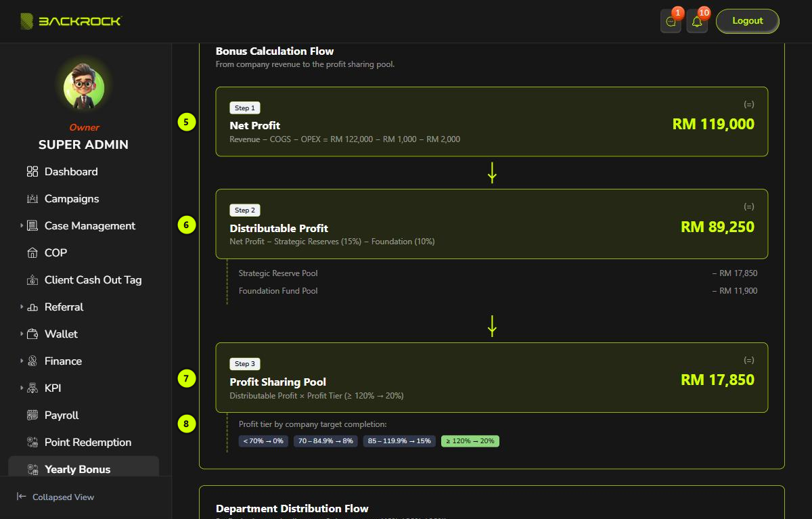Open the notifications bell icon
The image size is (812, 519).
coord(697,22)
